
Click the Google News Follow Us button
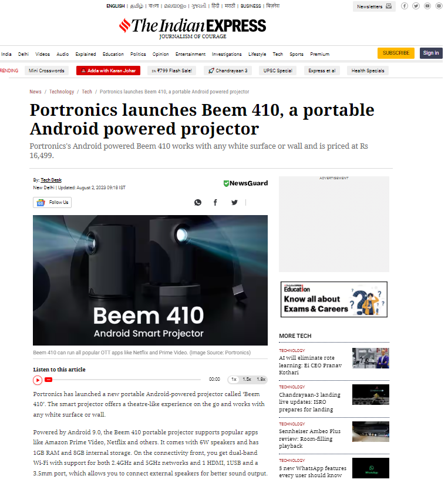(52, 202)
